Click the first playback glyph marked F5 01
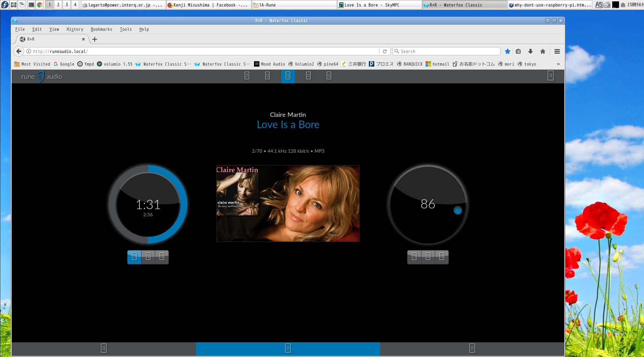Image resolution: width=644 pixels, height=357 pixels. 247,76
